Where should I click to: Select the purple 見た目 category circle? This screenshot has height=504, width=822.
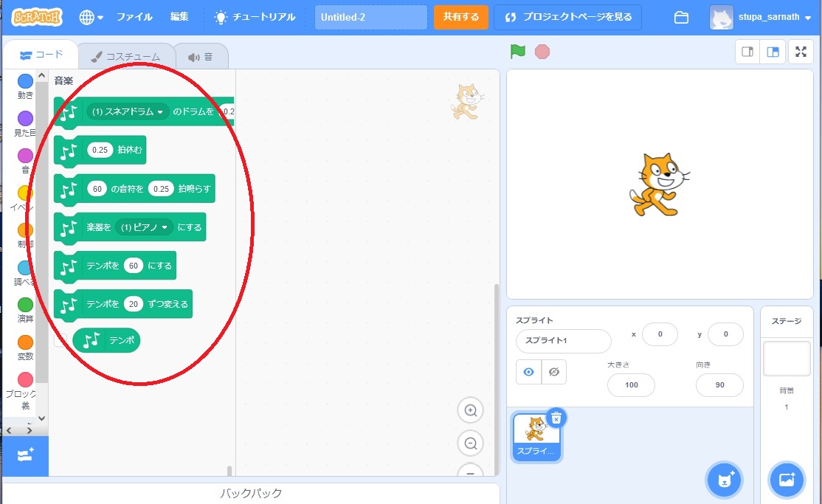point(25,119)
